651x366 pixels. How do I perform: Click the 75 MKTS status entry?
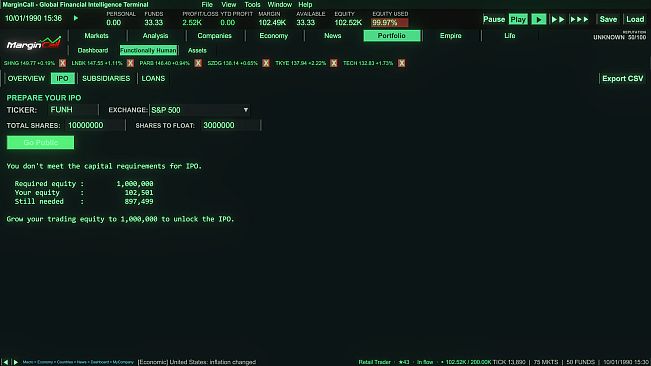[546, 362]
